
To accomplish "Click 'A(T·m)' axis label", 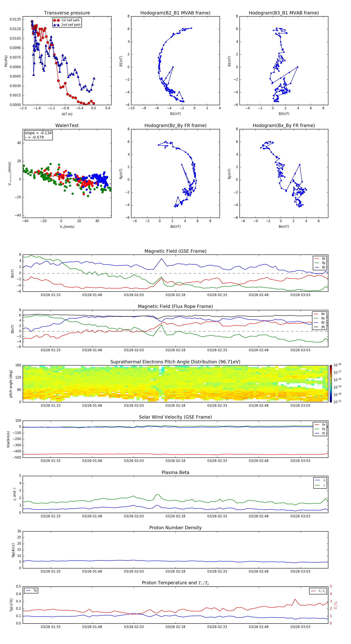I will (x=67, y=114).
